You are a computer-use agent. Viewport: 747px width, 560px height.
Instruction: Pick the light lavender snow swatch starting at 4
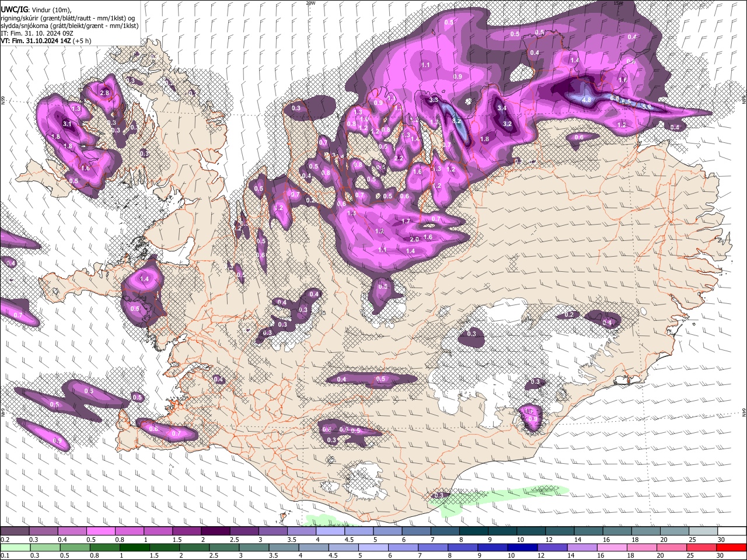click(x=330, y=531)
